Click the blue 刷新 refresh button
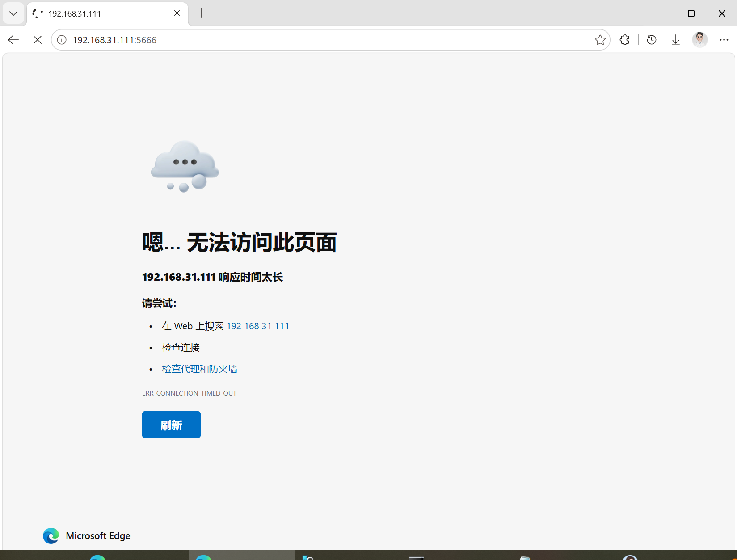Image resolution: width=737 pixels, height=560 pixels. (171, 425)
